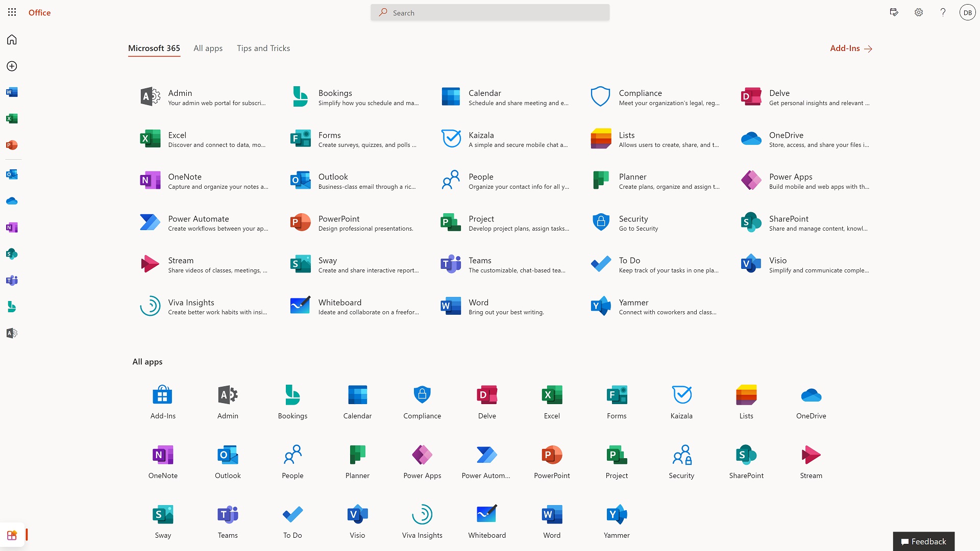
Task: Open Kaizala with description in Microsoft 365 list
Action: 505,139
